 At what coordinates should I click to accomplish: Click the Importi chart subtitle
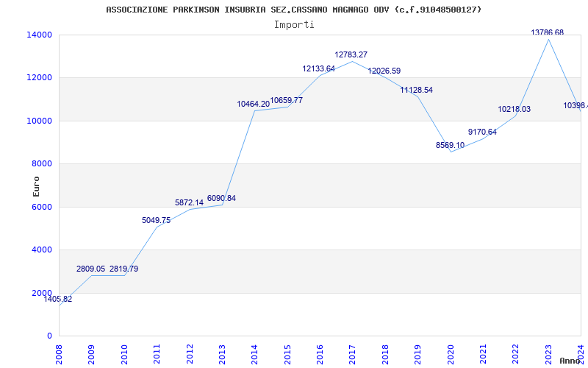(x=294, y=25)
